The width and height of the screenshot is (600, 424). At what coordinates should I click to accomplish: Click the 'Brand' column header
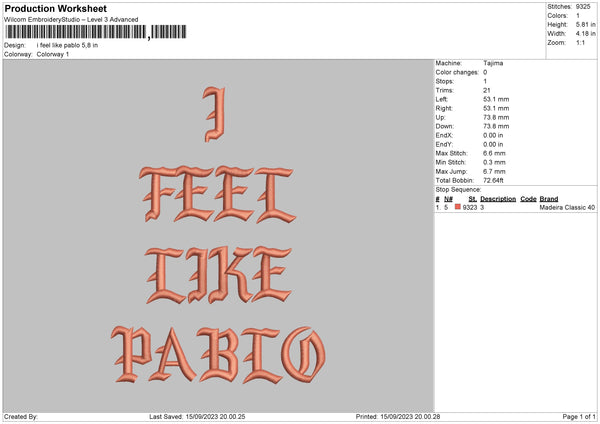click(549, 199)
